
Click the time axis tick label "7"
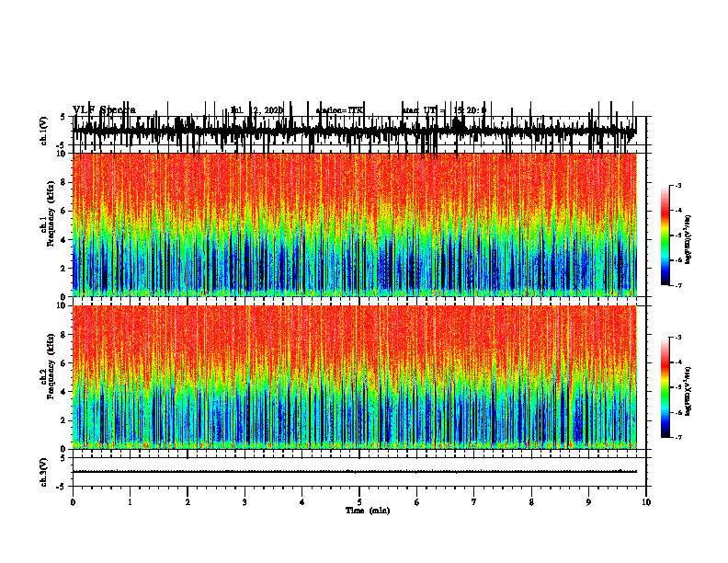474,502
